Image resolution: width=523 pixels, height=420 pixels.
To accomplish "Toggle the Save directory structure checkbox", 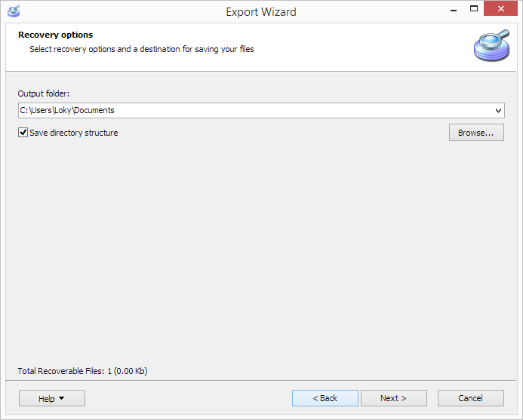I will (x=23, y=132).
